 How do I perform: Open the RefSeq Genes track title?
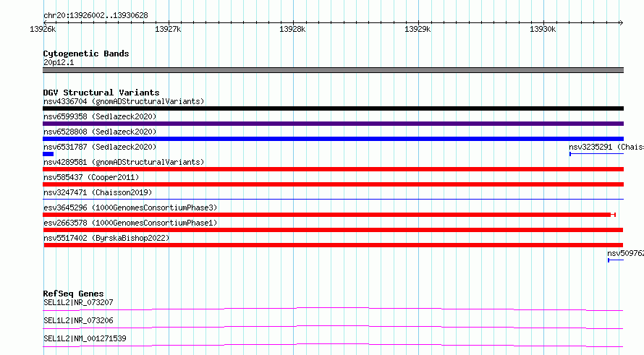[x=74, y=294]
